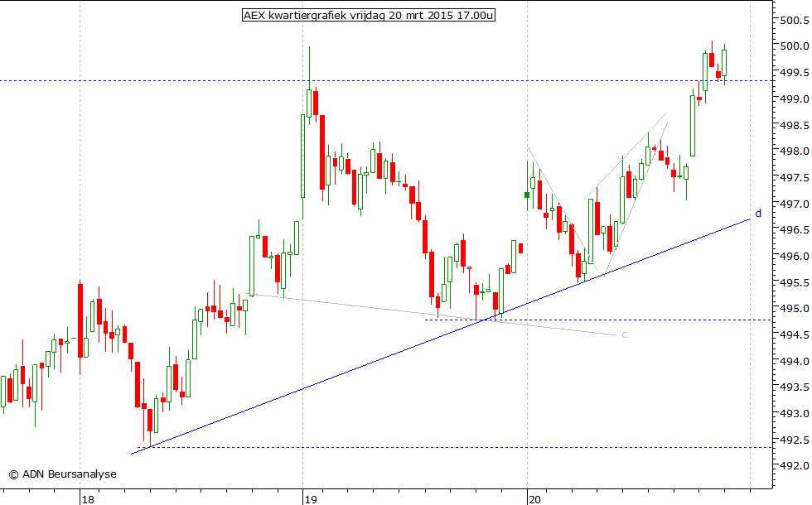This screenshot has width=812, height=505.
Task: Select the 493.0 price axis label
Action: [795, 413]
